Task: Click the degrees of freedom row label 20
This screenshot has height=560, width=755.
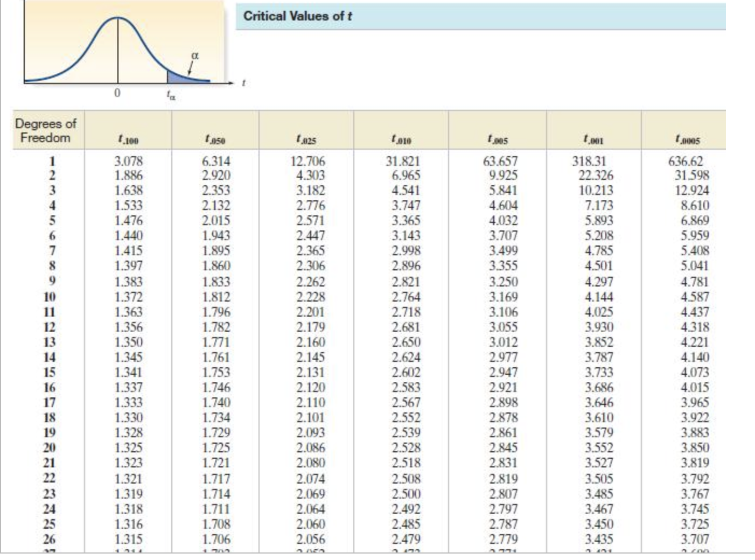Action: click(x=50, y=447)
